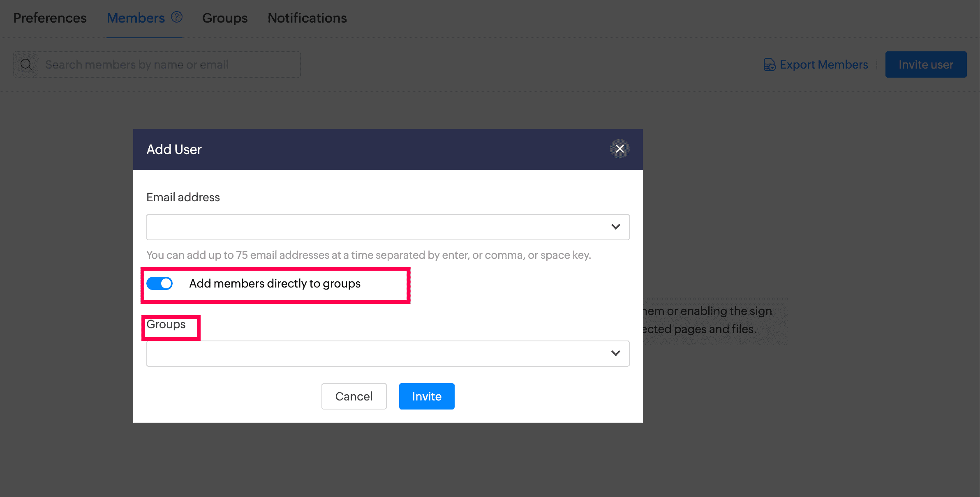Click the search magnifier icon

tap(26, 64)
